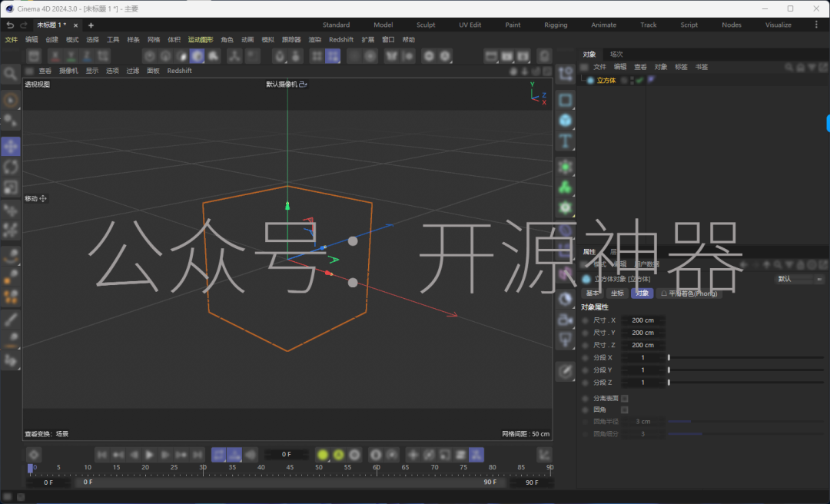Switch to the 场次 tab
The image size is (830, 504).
coord(616,55)
